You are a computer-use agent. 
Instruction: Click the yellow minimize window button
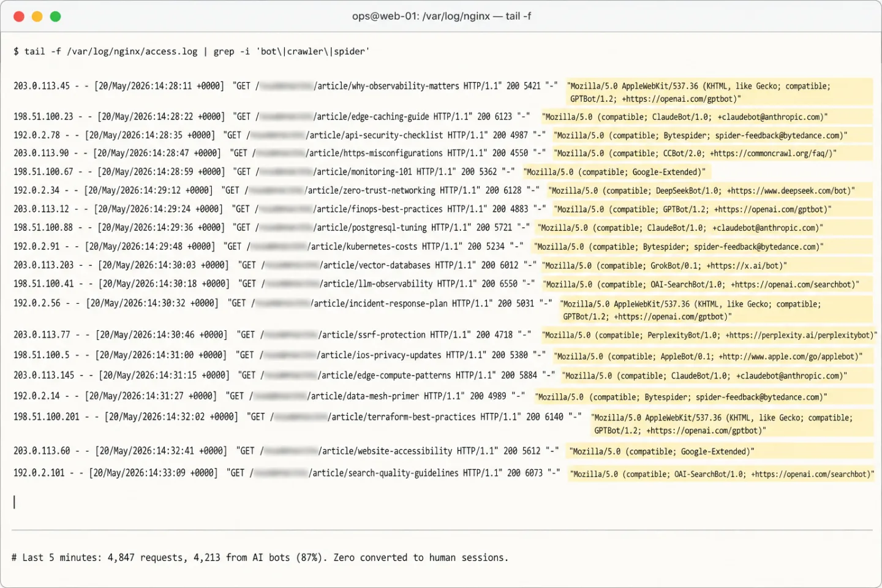(x=37, y=17)
